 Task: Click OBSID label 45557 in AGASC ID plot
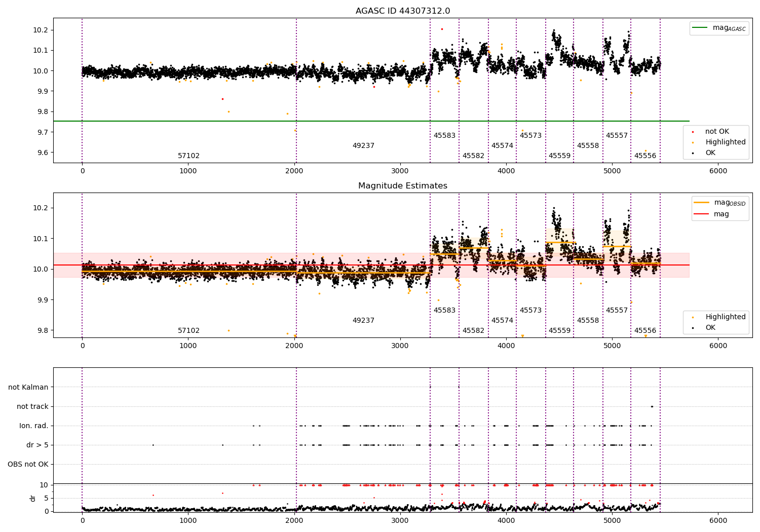617,136
